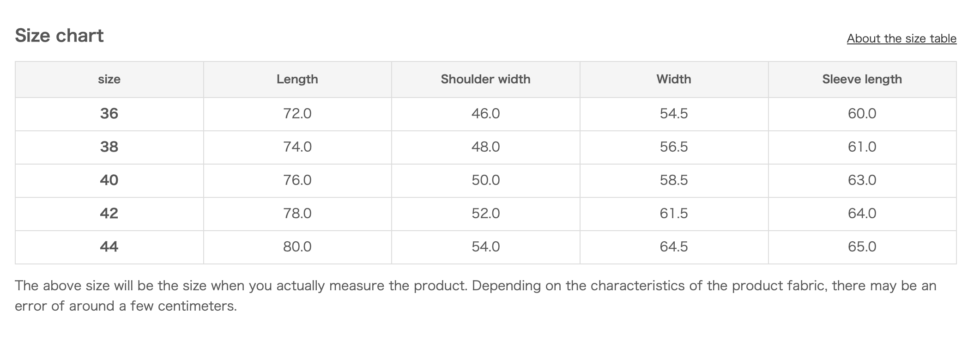Image resolution: width=980 pixels, height=343 pixels.
Task: Click the 'Shoulder width' column header
Action: tap(485, 79)
